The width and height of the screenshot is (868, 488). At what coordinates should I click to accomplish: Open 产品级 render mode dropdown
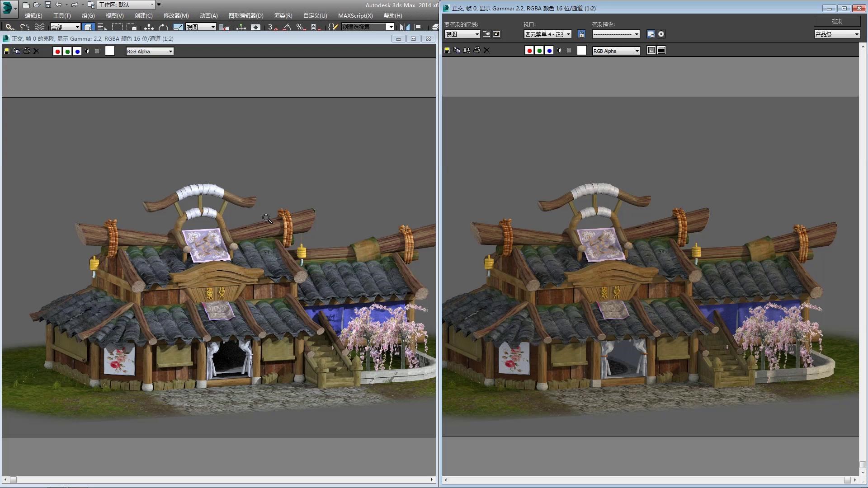836,34
